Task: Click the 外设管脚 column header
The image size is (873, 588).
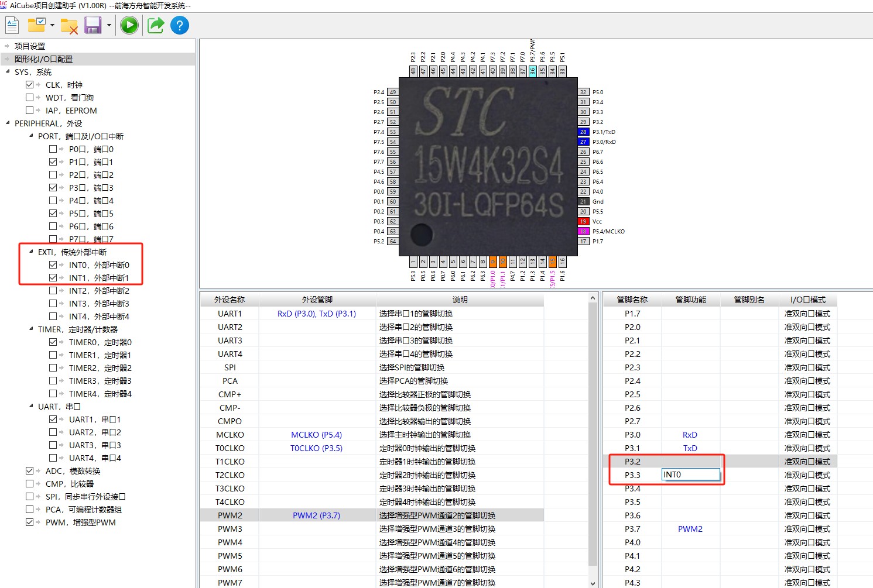Action: (x=317, y=300)
